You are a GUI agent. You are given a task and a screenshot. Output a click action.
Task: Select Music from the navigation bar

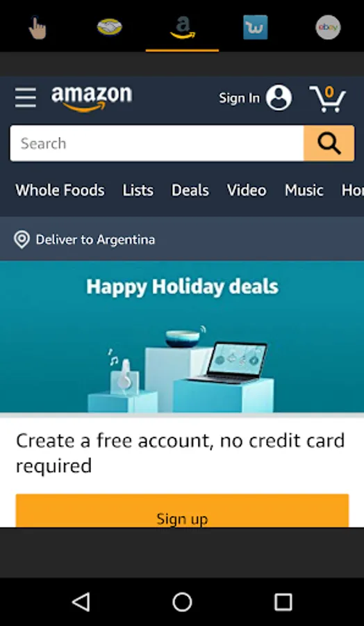tap(304, 190)
